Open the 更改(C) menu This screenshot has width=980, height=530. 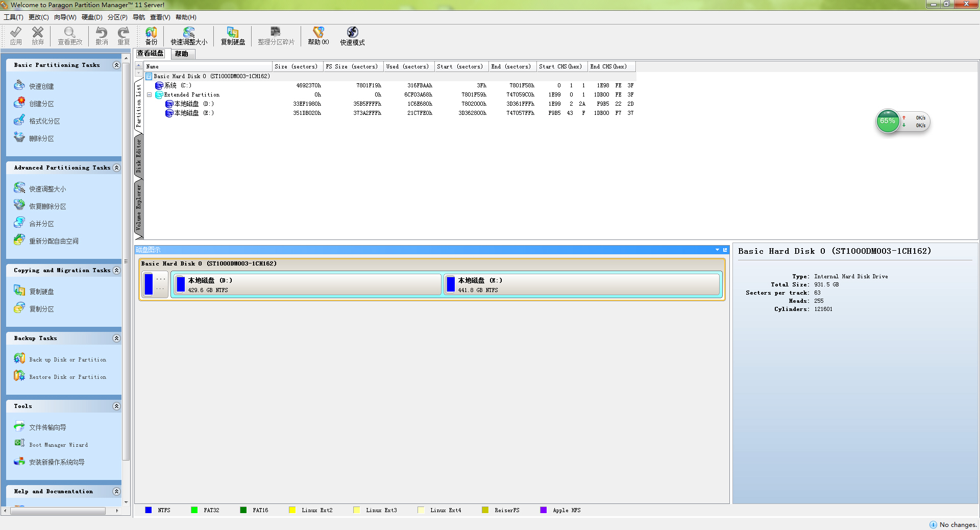tap(39, 17)
